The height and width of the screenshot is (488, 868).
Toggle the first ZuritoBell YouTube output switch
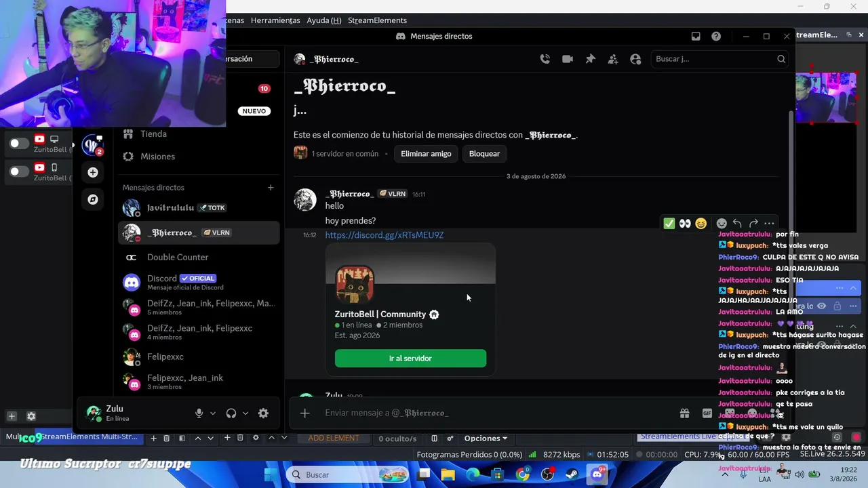click(19, 143)
